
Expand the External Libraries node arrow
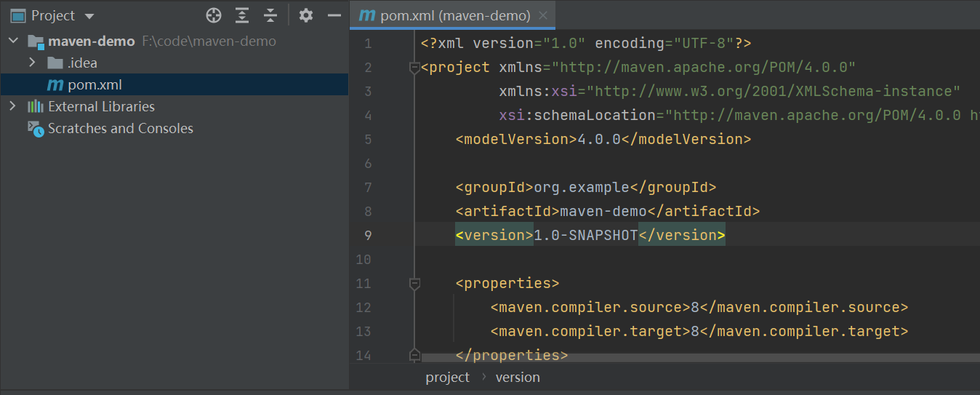12,106
